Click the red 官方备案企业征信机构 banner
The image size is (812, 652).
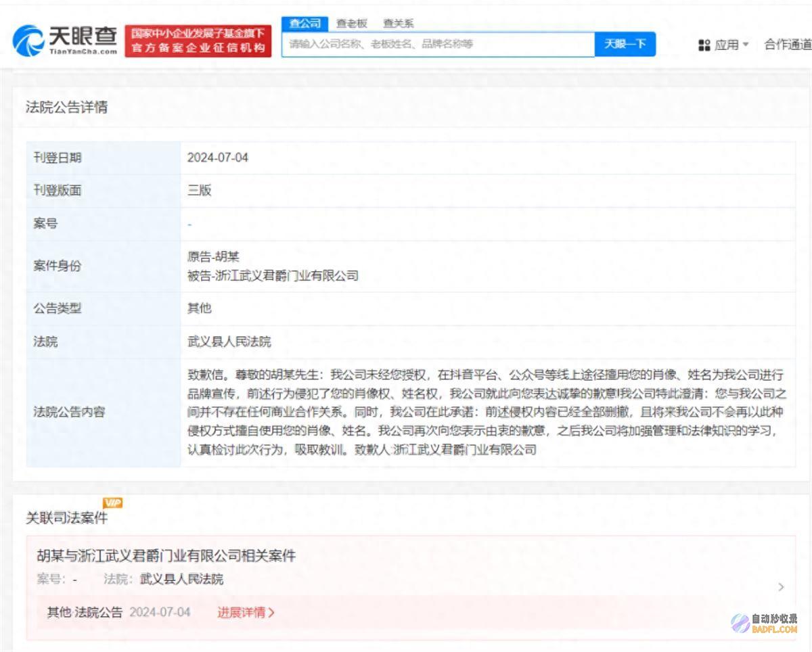[198, 41]
